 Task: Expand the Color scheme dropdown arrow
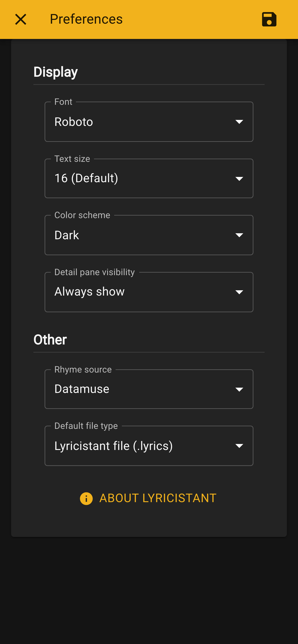pos(239,235)
